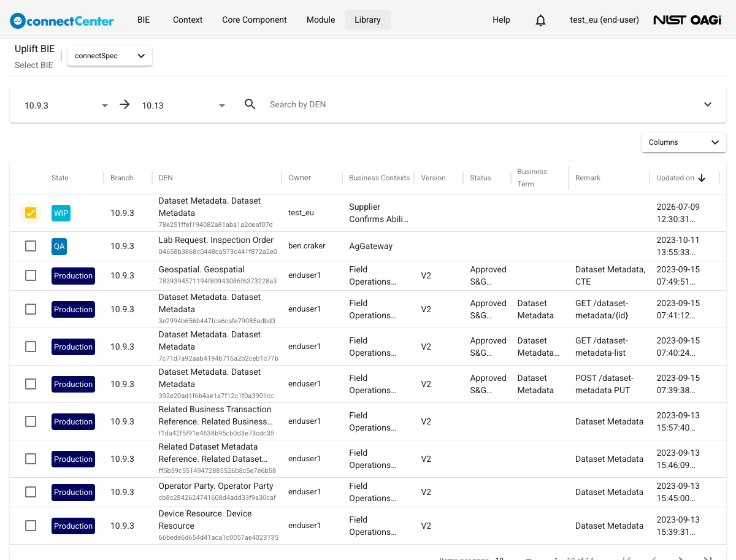Click the QA state badge
This screenshot has width=736, height=560.
[59, 246]
